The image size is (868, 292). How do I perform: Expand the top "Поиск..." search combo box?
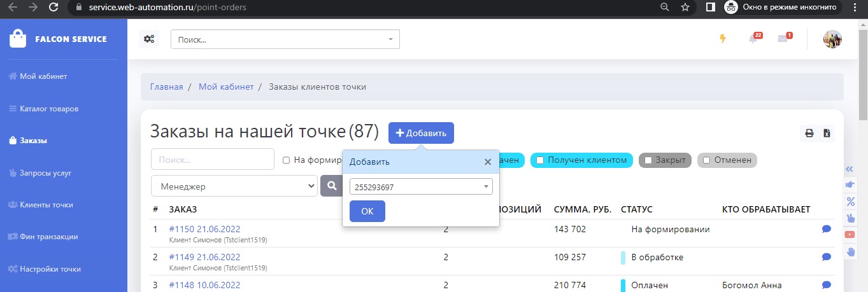pos(285,39)
